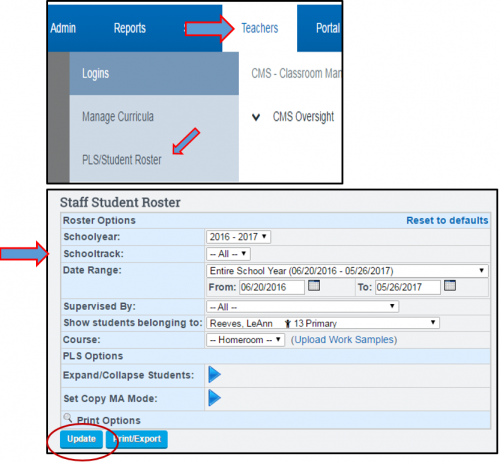Expand the CMS Oversight chevron

pos(256,117)
